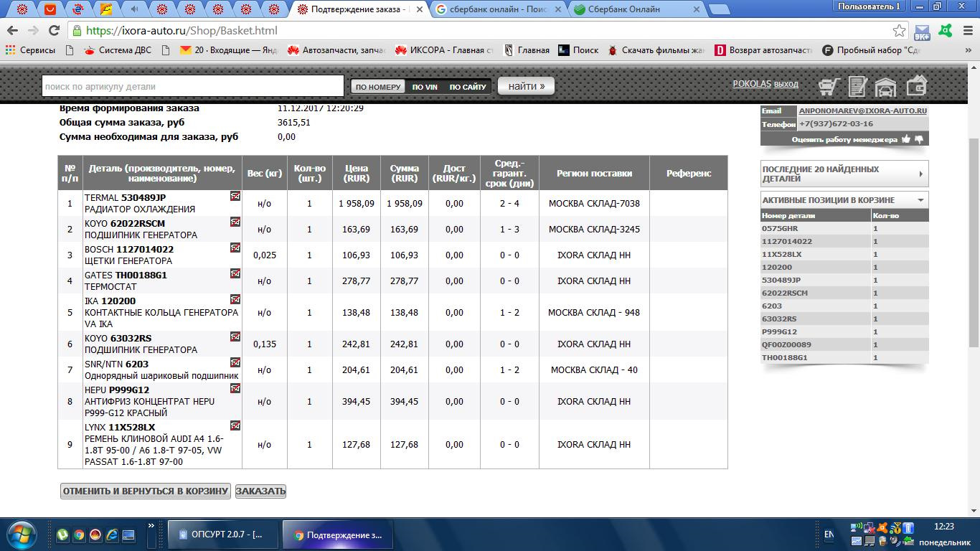This screenshot has width=980, height=551.
Task: Open the Возврат автозапчастей bookmark
Action: 763,50
